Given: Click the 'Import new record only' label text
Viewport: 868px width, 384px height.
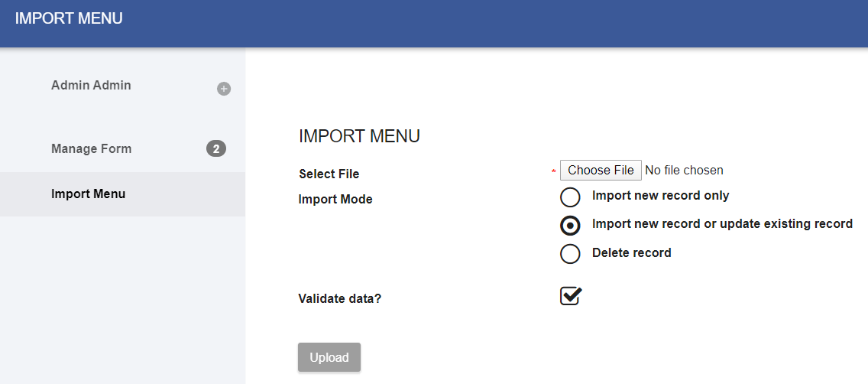Looking at the screenshot, I should tap(660, 196).
